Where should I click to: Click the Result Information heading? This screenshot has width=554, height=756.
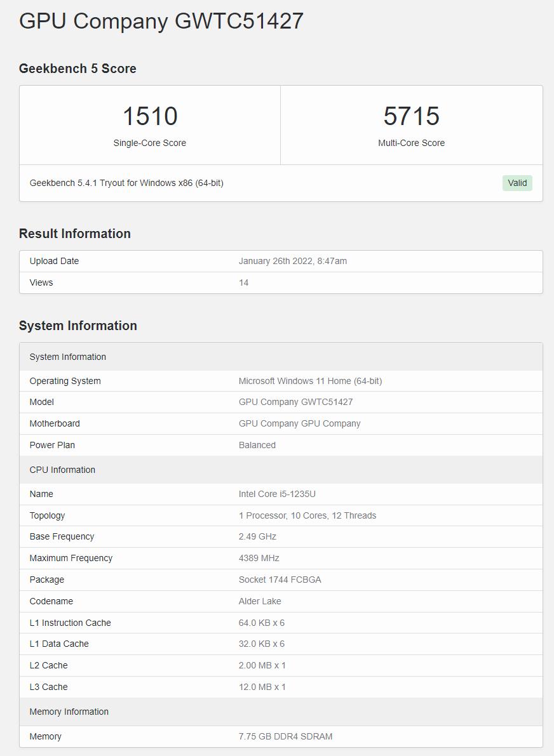pos(74,233)
